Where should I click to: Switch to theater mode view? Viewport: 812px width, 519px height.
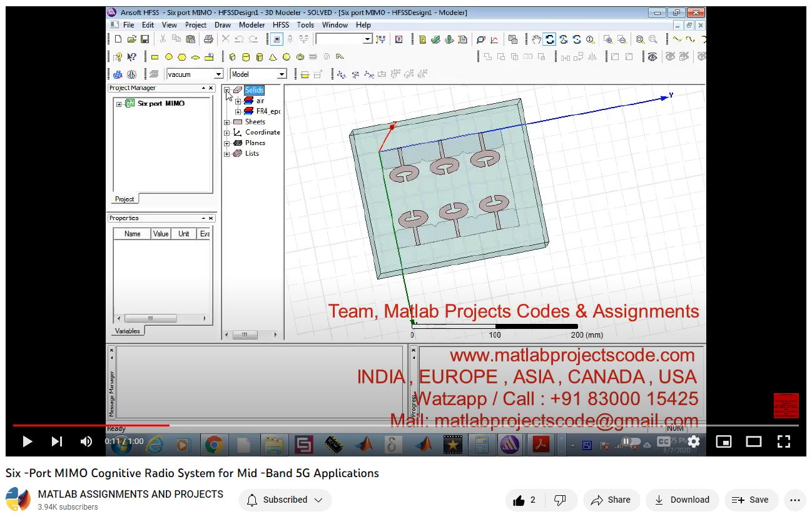753,441
